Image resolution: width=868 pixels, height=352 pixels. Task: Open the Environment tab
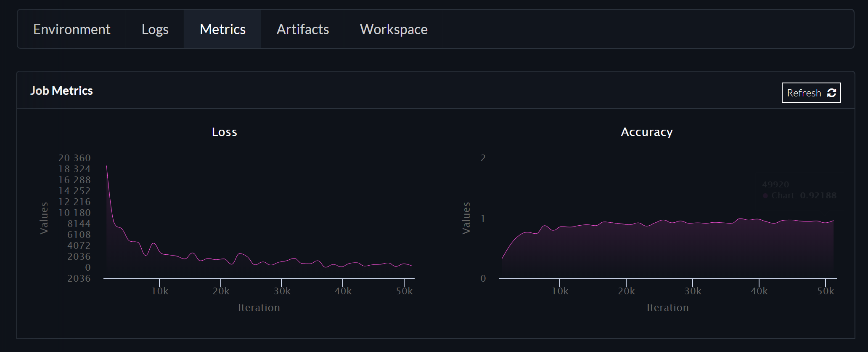coord(72,29)
